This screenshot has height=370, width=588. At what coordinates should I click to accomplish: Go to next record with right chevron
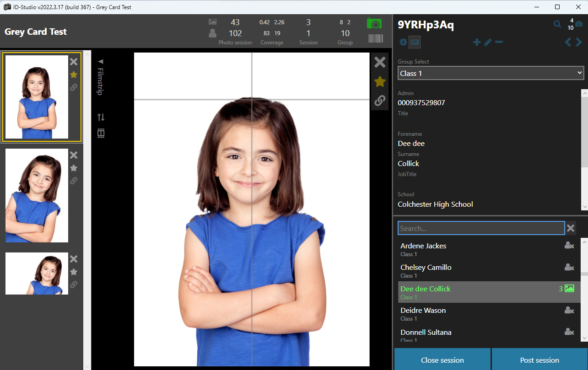tap(579, 43)
